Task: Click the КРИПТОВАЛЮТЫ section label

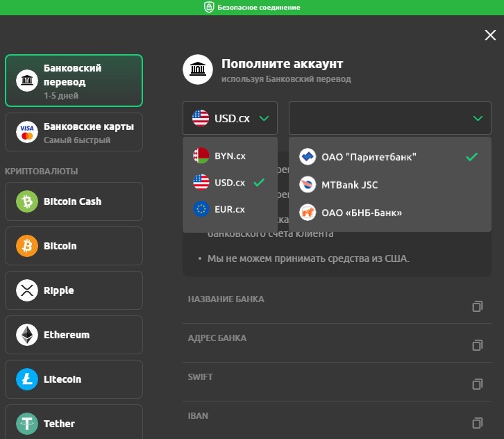Action: [x=42, y=171]
